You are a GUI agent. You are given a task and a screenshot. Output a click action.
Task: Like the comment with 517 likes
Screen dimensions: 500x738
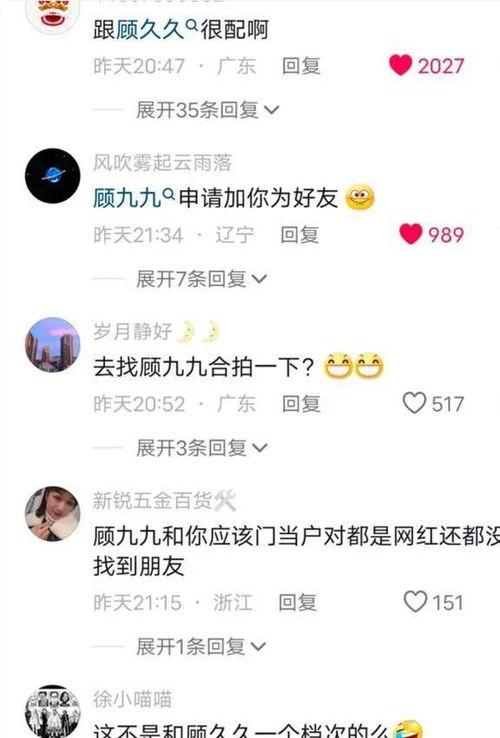[414, 403]
